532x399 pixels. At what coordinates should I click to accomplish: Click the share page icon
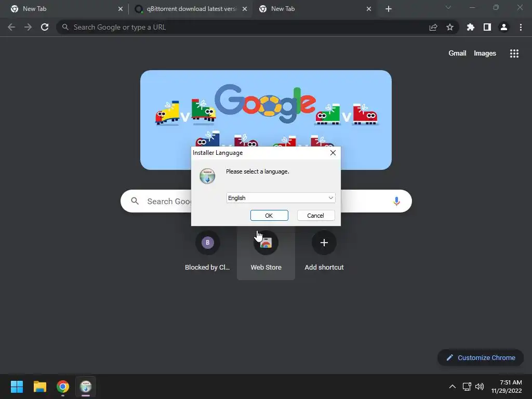click(433, 27)
